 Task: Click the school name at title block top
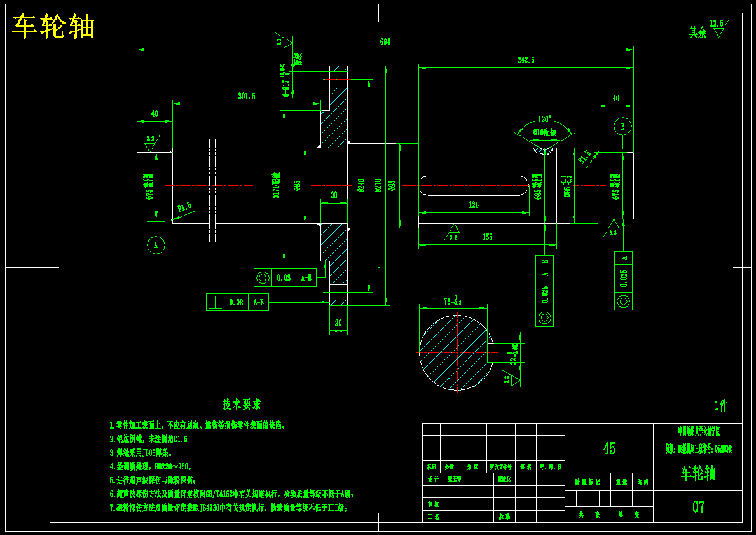[699, 432]
